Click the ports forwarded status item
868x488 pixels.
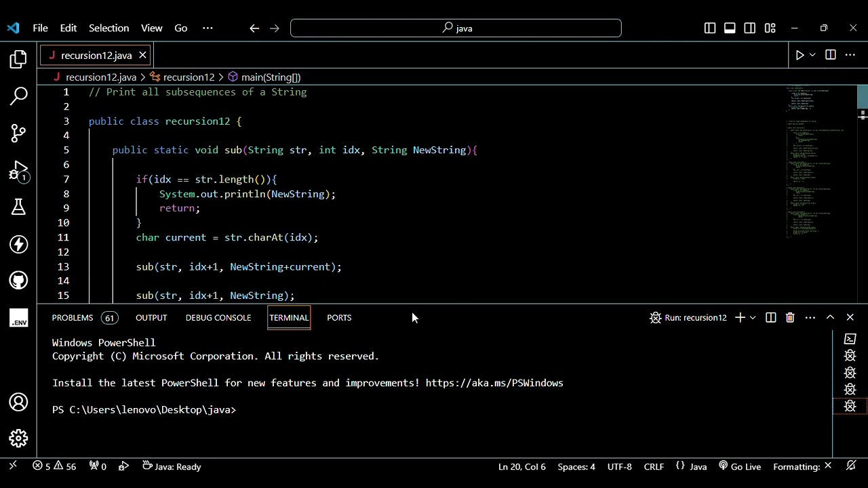[98, 466]
